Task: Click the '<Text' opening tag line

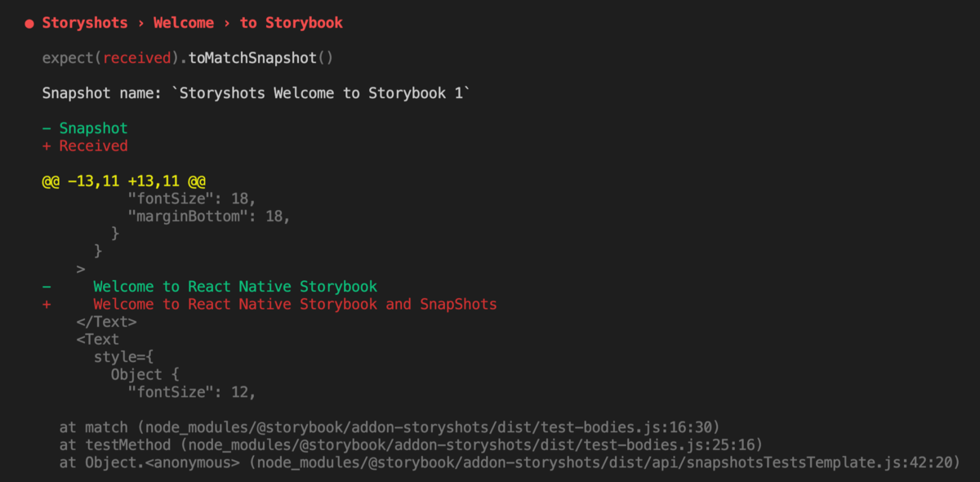Action: (97, 339)
